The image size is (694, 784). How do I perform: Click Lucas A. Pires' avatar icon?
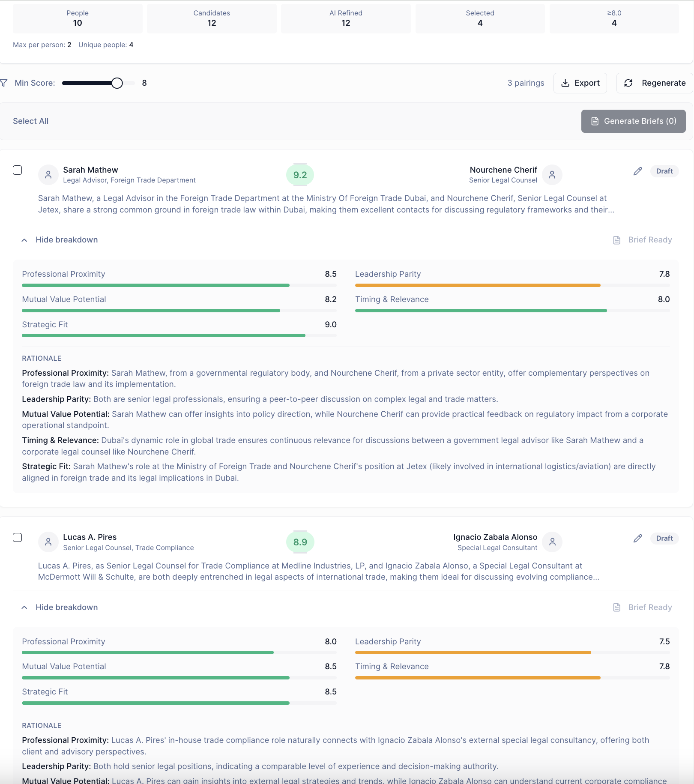pos(48,542)
